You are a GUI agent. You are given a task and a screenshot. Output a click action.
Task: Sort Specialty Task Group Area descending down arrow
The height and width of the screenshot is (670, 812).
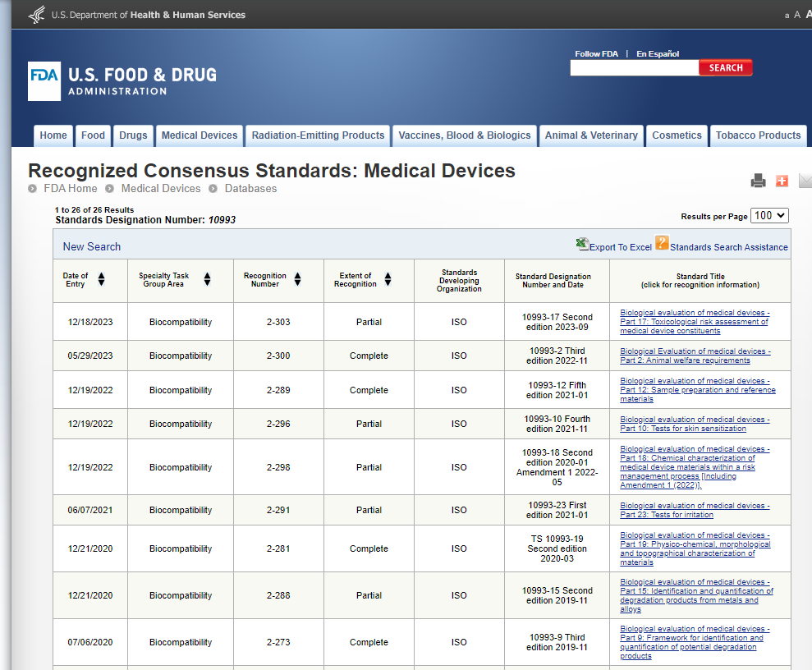point(207,282)
